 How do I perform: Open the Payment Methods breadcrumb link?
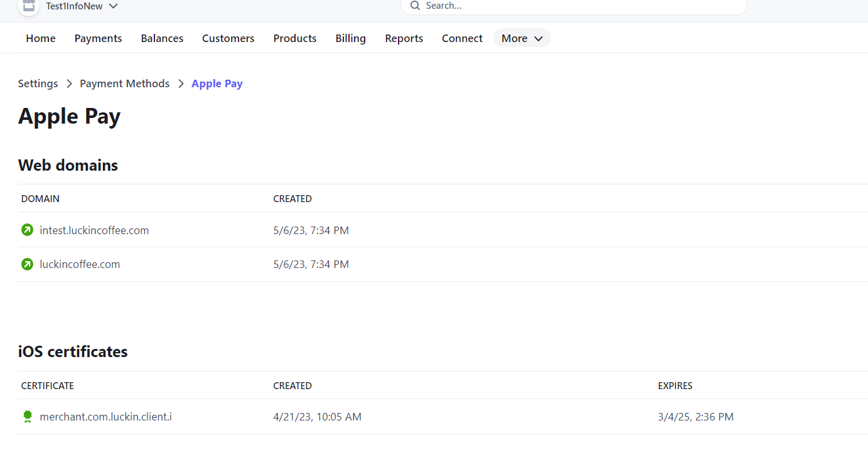point(124,83)
